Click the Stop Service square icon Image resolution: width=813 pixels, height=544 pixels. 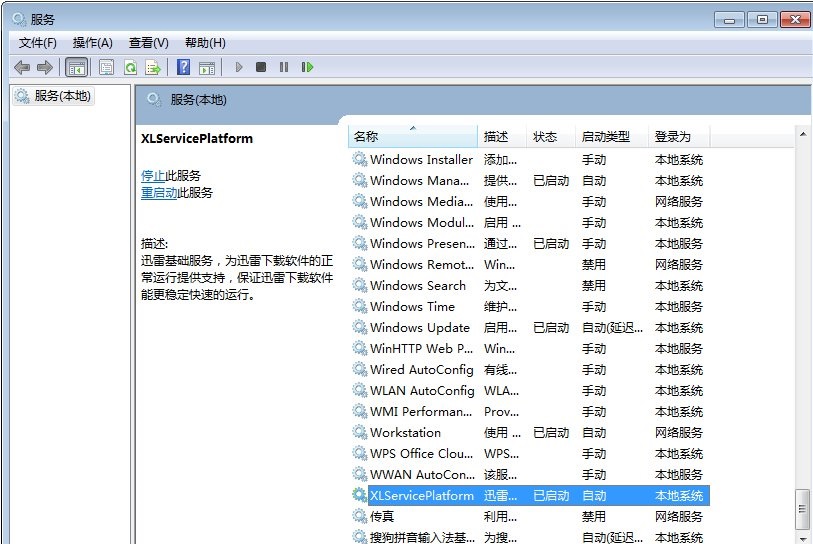[261, 67]
